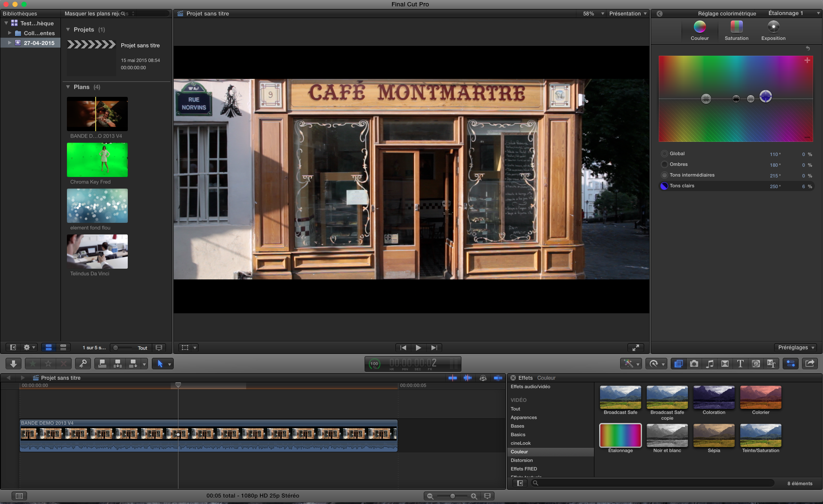Select the Keyword tool icon
This screenshot has height=504, width=823.
83,363
